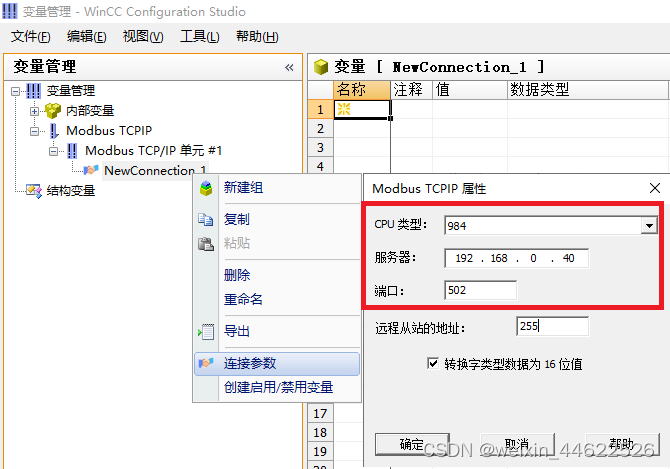Click the 结构变量 icon
Screen dimensions: 670x469
click(34, 191)
